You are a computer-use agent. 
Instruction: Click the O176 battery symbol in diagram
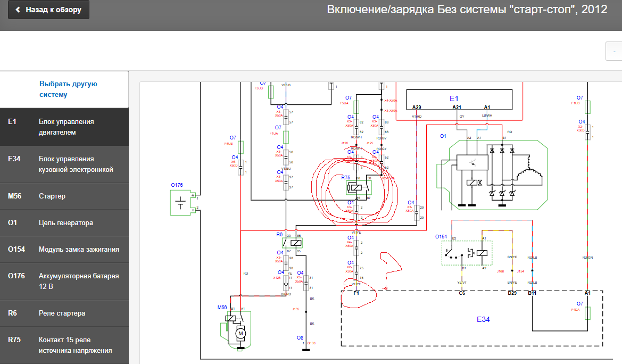click(183, 202)
